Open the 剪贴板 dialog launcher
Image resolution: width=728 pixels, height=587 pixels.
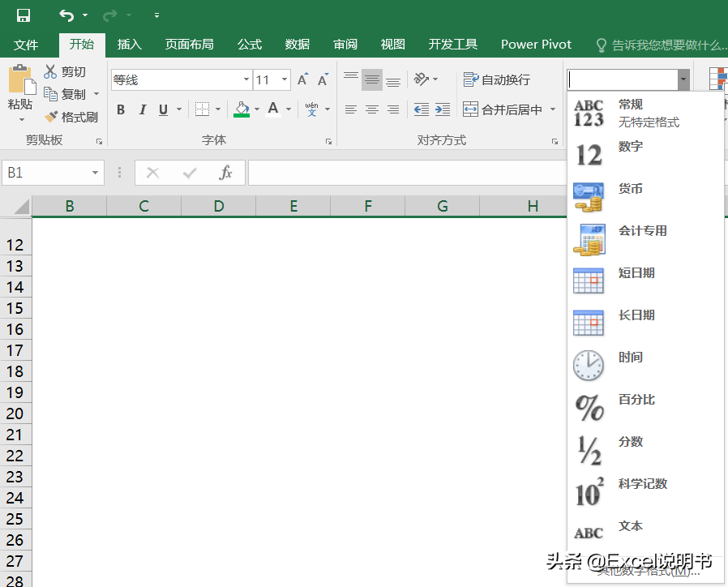tap(99, 142)
